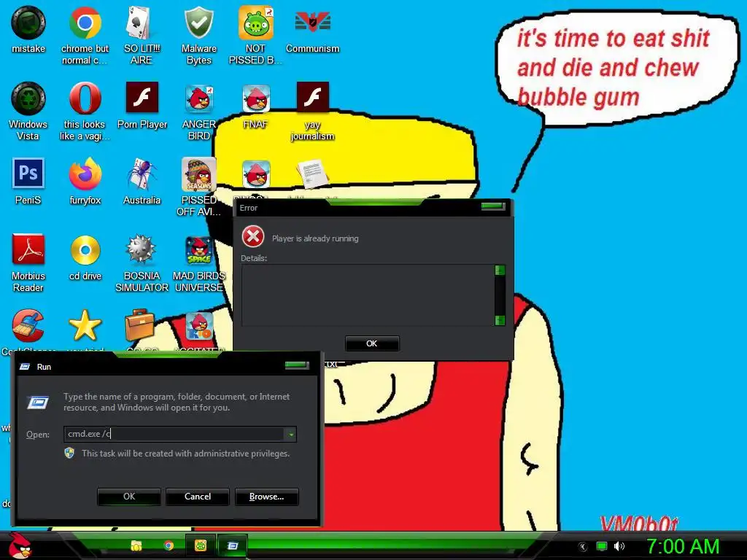747x560 pixels.
Task: Open 'chrome but normal c...' Chrome shortcut
Action: (x=85, y=23)
